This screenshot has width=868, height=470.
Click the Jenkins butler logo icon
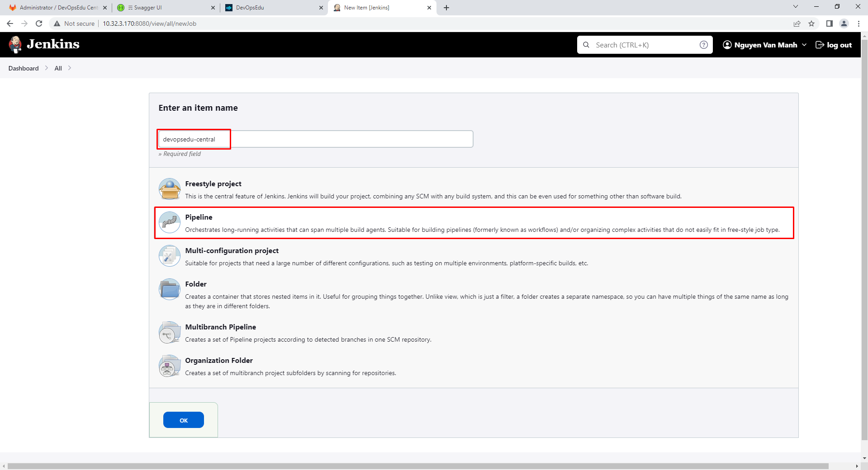coord(16,44)
